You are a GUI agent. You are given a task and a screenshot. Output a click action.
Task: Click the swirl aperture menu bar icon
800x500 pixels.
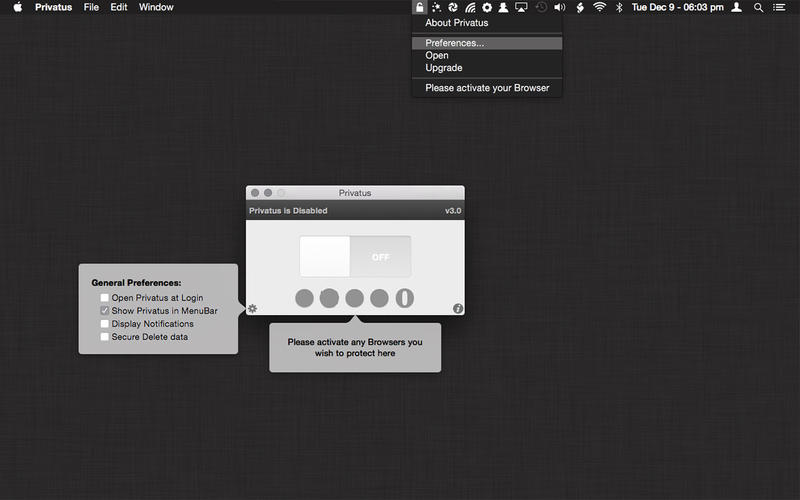tap(453, 7)
